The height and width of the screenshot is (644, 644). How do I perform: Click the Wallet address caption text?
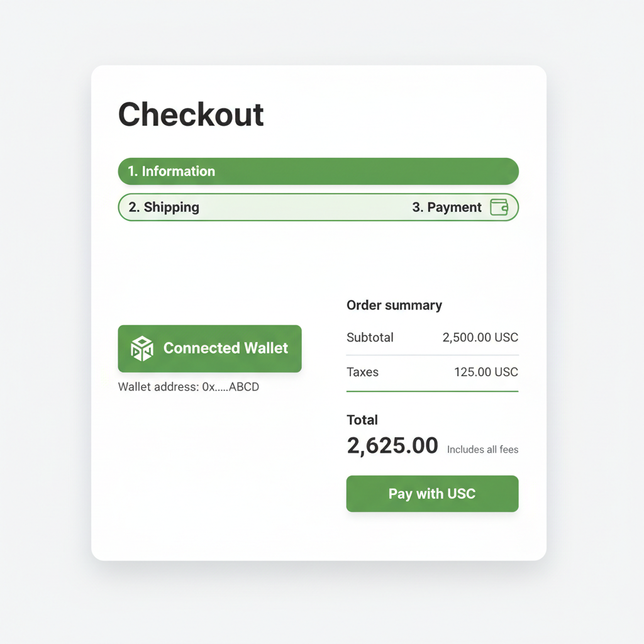point(158,387)
